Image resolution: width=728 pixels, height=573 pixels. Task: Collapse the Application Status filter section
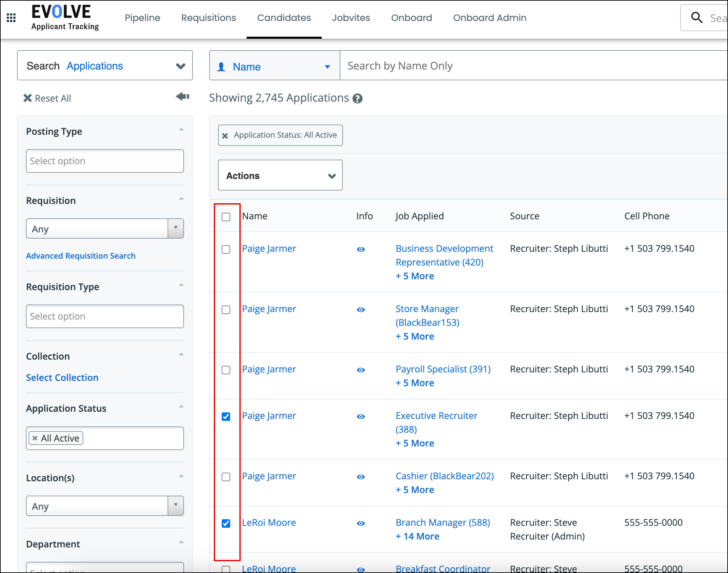(x=181, y=406)
